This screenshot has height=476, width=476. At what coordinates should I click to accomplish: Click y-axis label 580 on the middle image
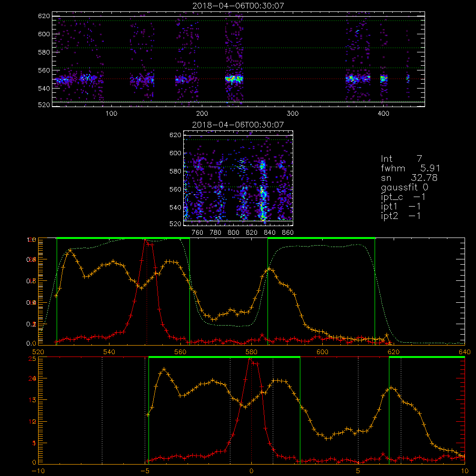[175, 171]
